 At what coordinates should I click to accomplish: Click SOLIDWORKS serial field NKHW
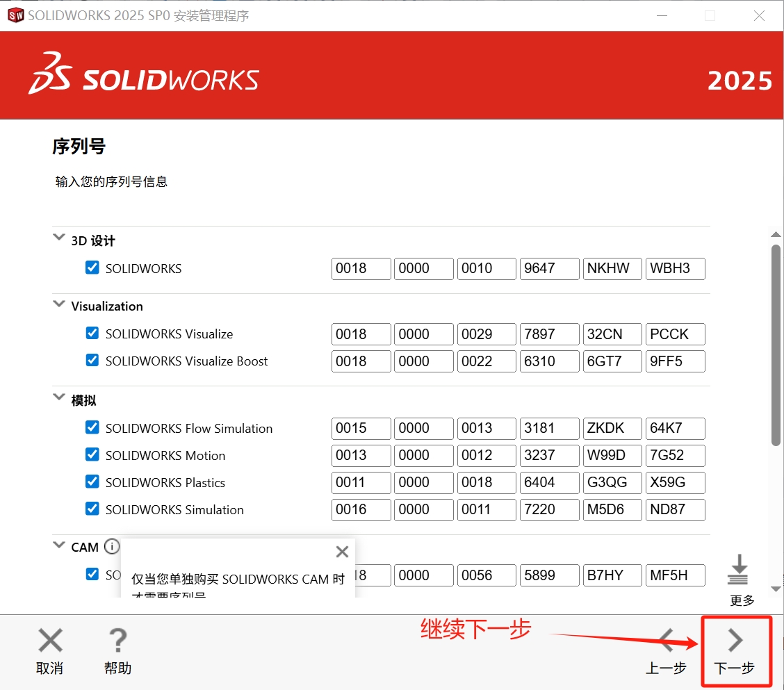(x=612, y=268)
